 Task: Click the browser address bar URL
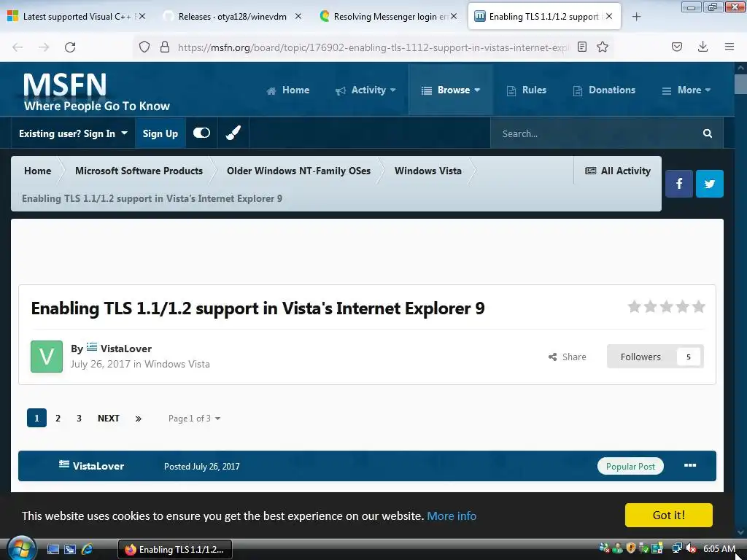[x=373, y=47]
